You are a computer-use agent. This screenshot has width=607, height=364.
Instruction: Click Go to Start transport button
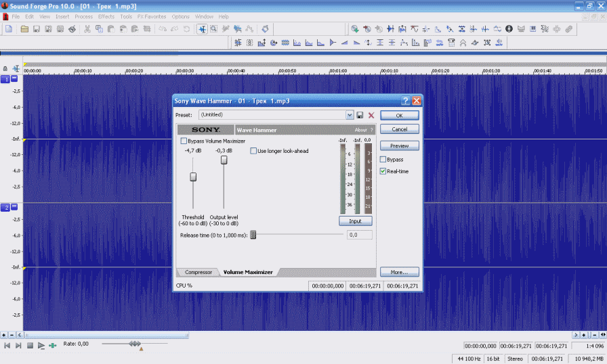[7, 346]
